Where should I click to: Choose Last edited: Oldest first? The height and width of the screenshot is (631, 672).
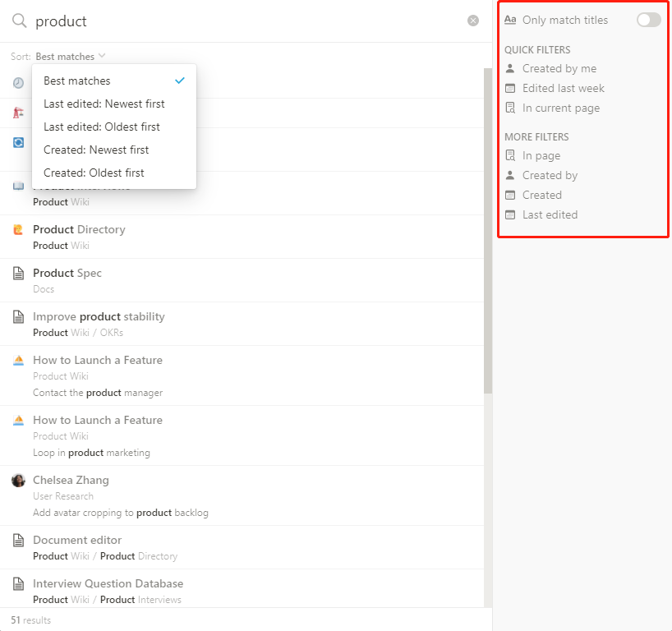pos(114,127)
